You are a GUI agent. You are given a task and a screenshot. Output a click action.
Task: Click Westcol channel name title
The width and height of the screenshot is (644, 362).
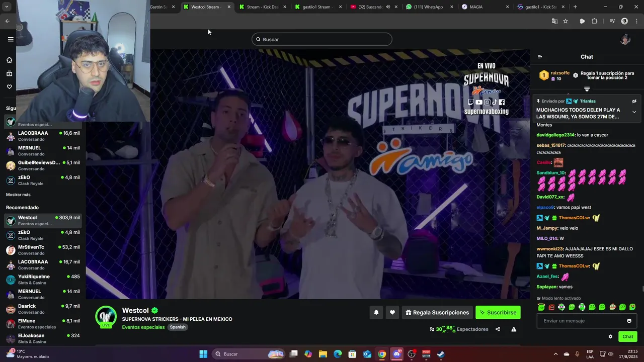[x=135, y=311]
